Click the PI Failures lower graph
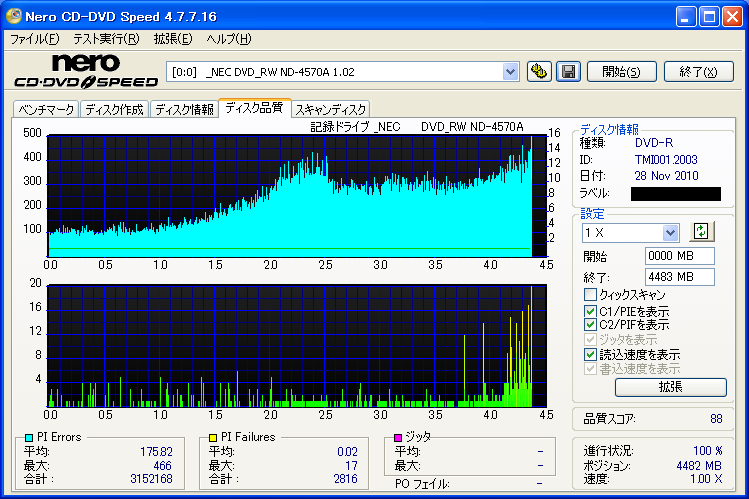749x499 pixels. pos(297,346)
